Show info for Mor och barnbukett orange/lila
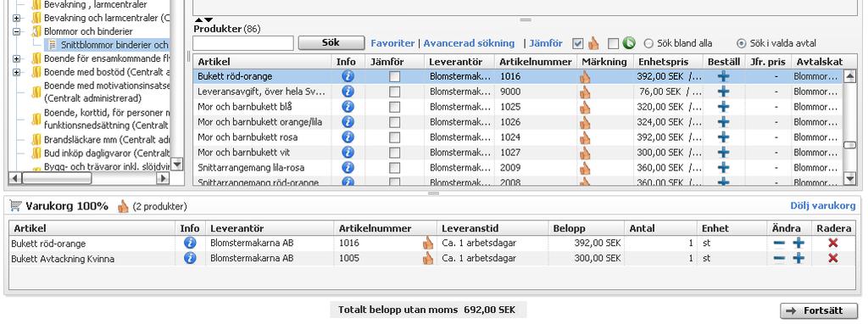This screenshot has width=868, height=324. 348,122
